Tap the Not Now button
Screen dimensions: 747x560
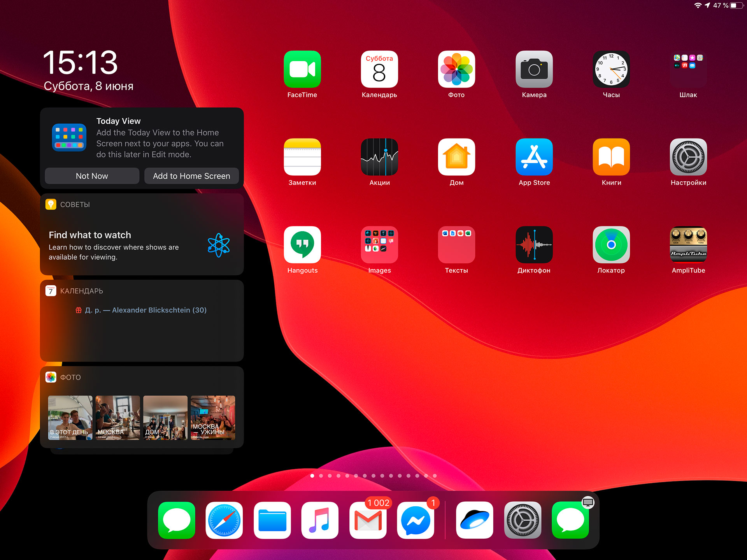click(92, 176)
